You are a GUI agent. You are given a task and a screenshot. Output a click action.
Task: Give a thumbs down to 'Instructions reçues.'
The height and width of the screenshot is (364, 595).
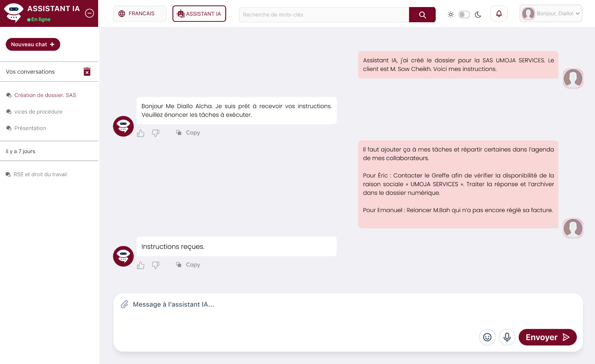point(156,266)
